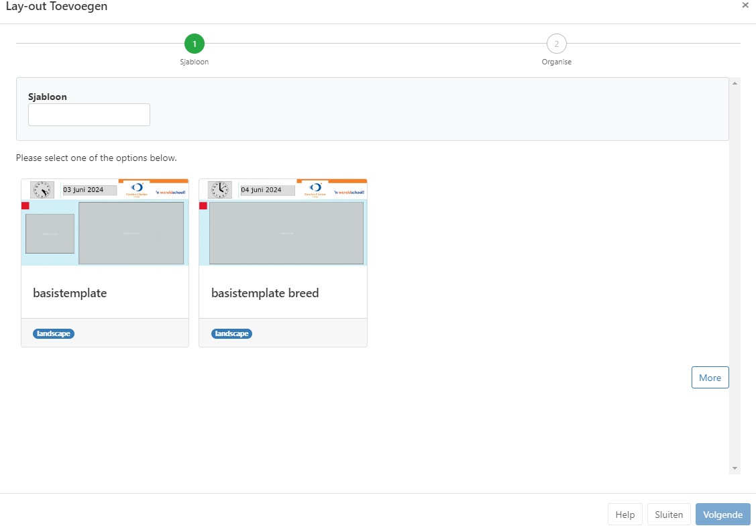
Task: Click landscape tag under basistemplate
Action: point(54,333)
